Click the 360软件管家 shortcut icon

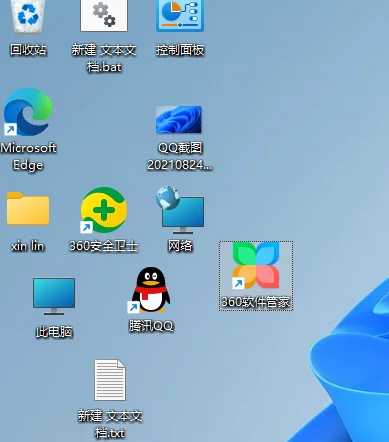pos(256,265)
